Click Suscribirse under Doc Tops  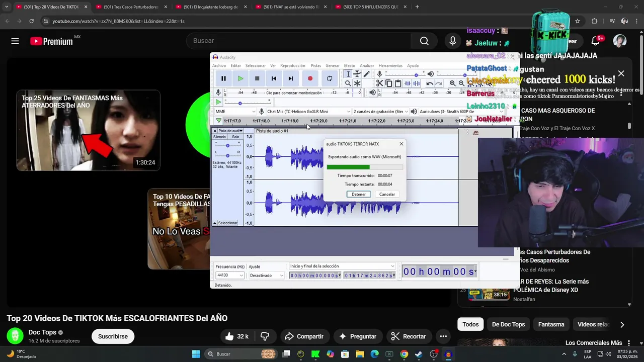pyautogui.click(x=113, y=336)
